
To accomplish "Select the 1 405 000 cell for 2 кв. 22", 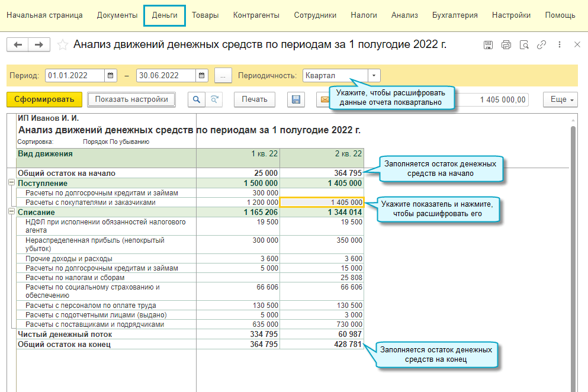I will (x=322, y=203).
